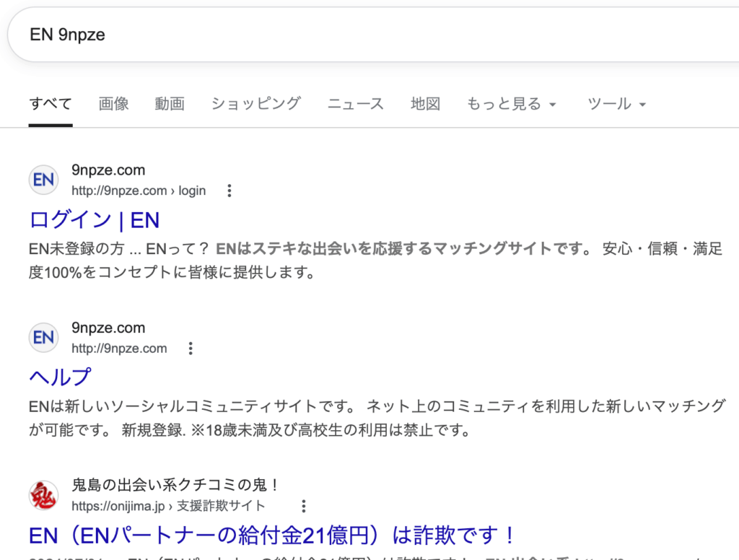Click the 鬼島の出会い系クチコミの鬼！ site name
Image resolution: width=739 pixels, height=560 pixels.
[x=175, y=485]
